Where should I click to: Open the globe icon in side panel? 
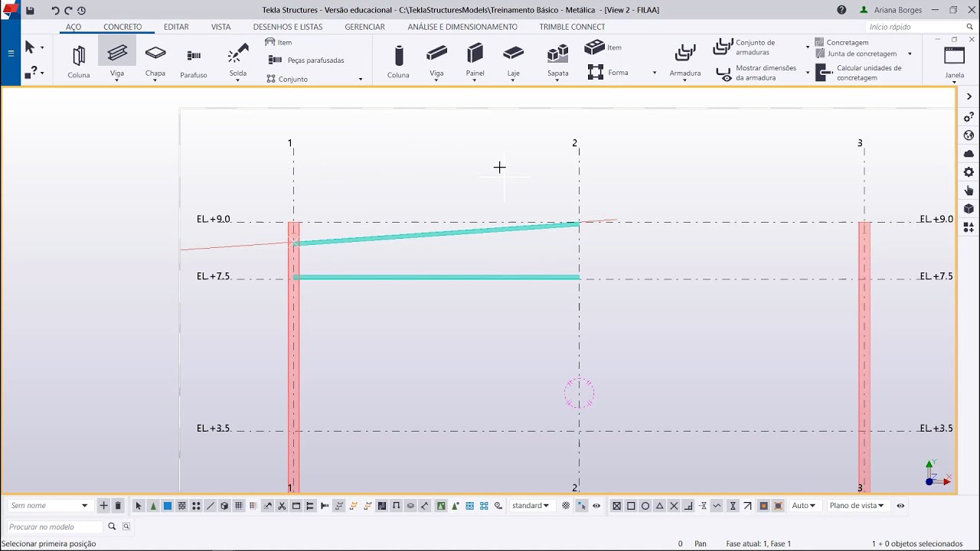(969, 135)
